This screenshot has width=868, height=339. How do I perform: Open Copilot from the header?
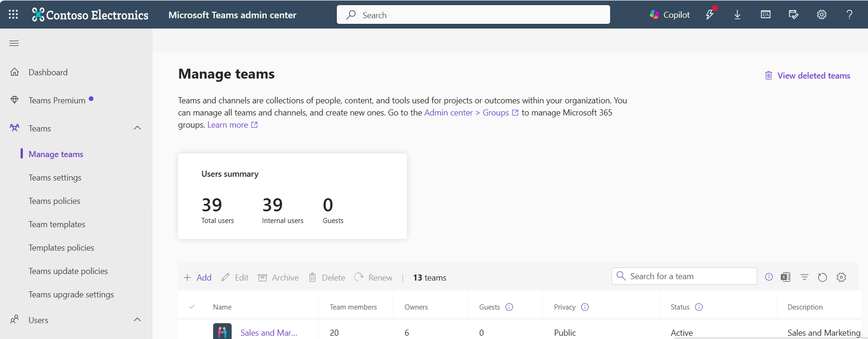tap(669, 15)
